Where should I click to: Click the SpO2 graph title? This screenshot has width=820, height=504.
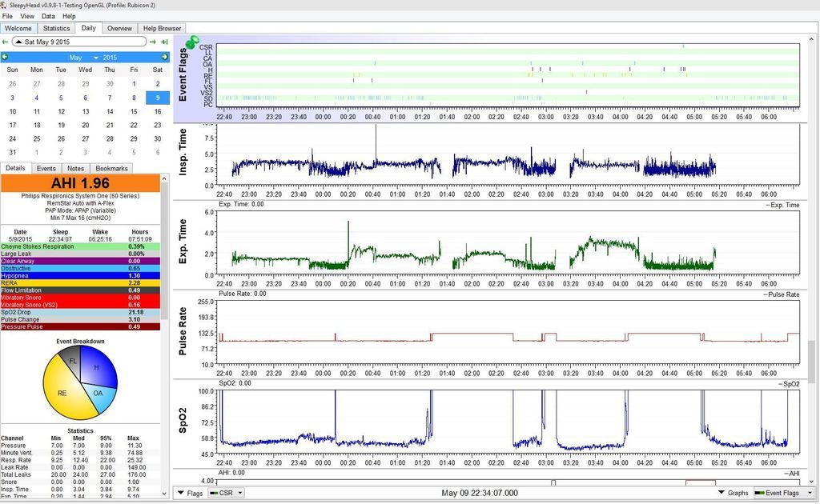tap(183, 421)
